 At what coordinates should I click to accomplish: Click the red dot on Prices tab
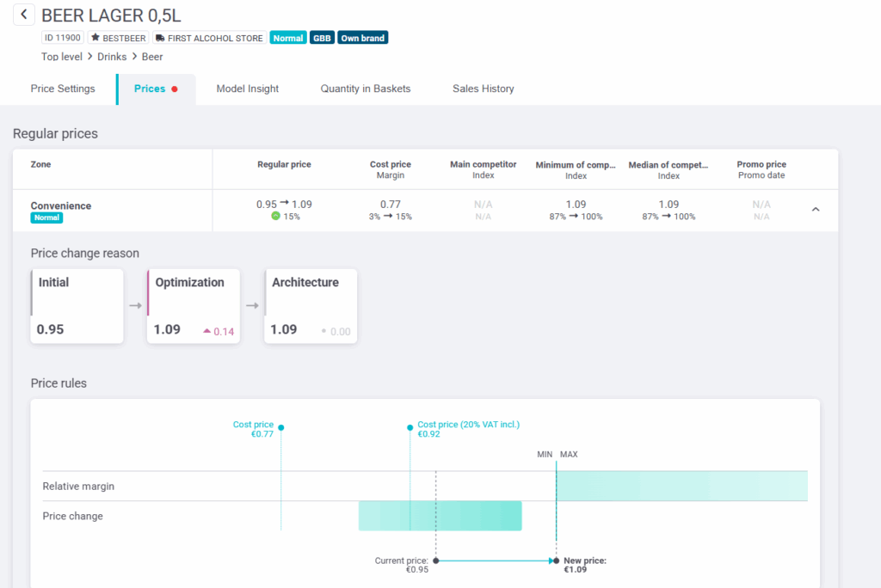coord(175,89)
